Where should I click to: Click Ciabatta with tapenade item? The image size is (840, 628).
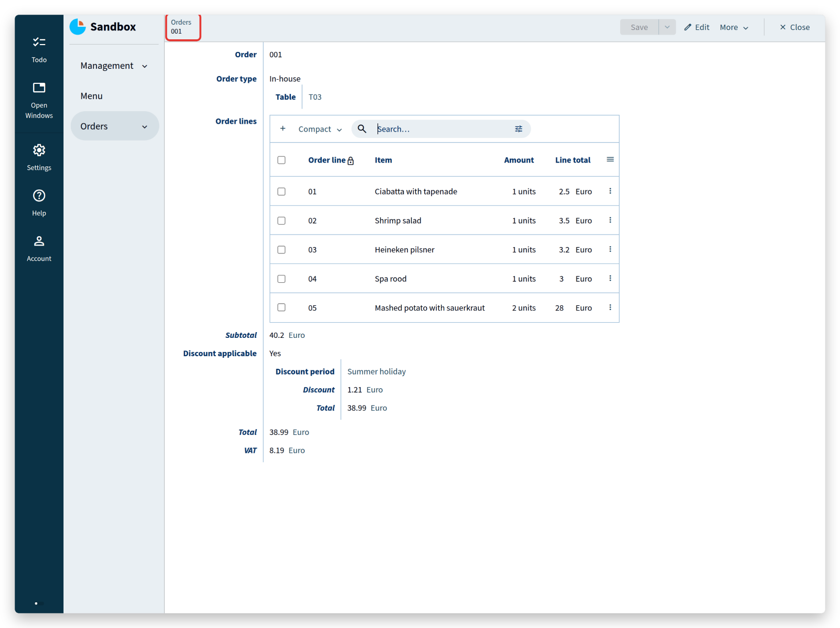(x=416, y=191)
